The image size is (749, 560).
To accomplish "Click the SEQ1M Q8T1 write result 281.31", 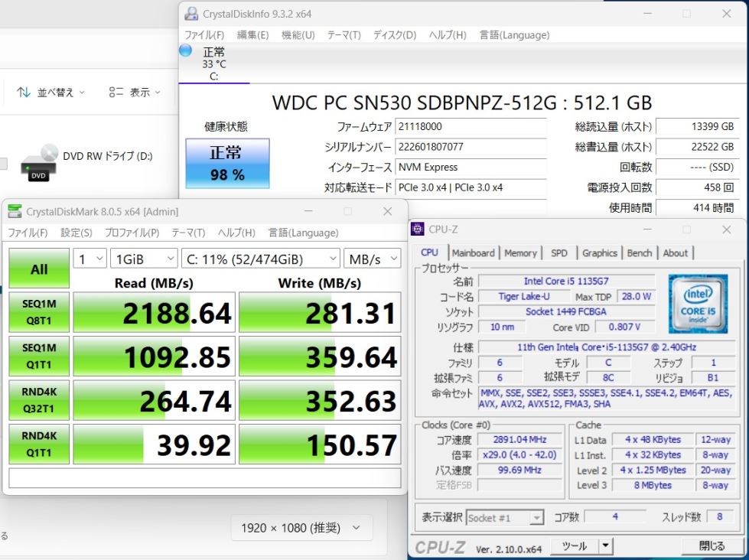I will [320, 312].
